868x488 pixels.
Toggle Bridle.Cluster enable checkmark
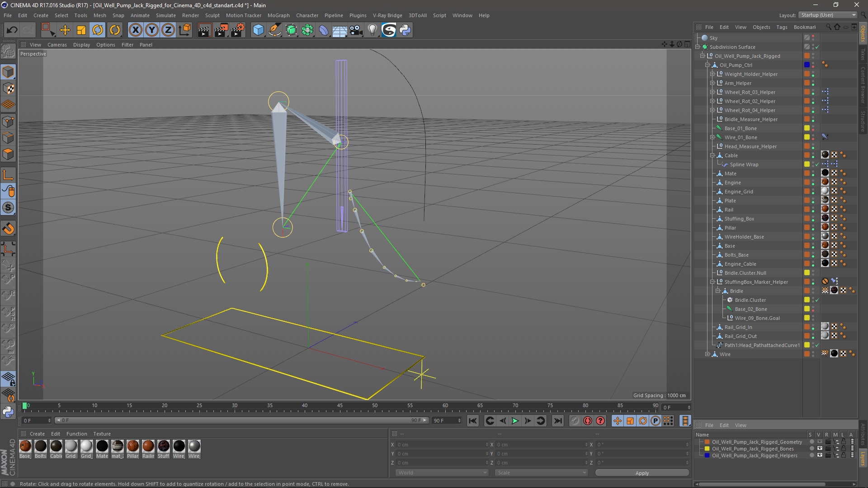click(x=817, y=300)
